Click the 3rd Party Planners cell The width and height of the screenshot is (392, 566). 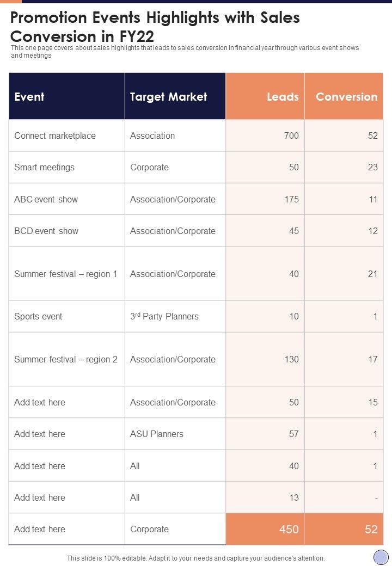click(164, 316)
